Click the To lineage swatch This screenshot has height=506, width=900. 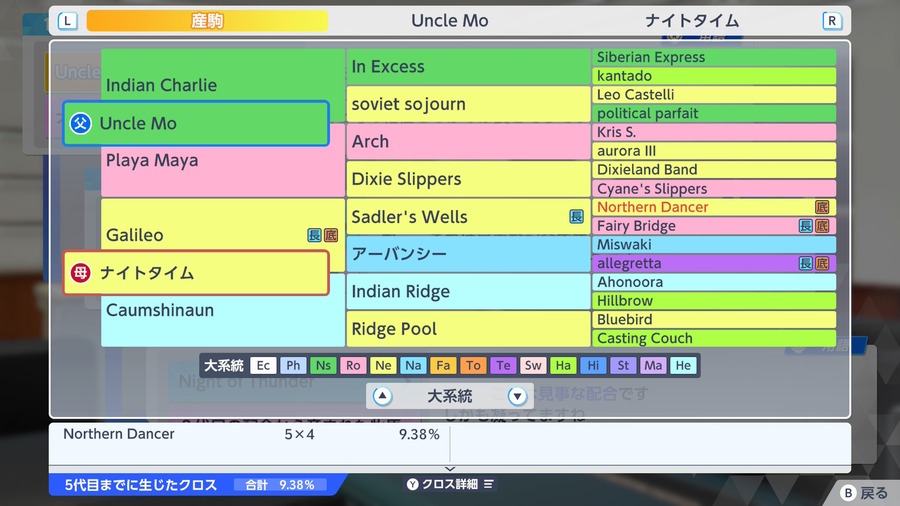473,365
